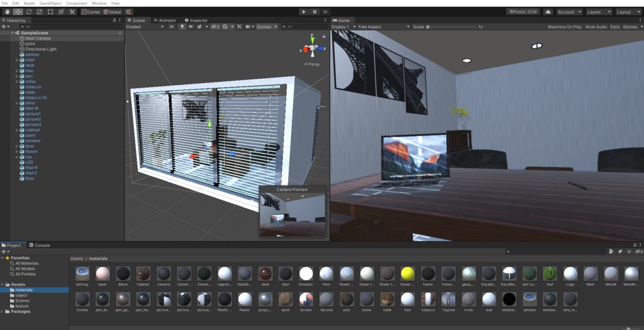Open the Free Aspect dropdown
The image size is (644, 330).
coord(384,26)
